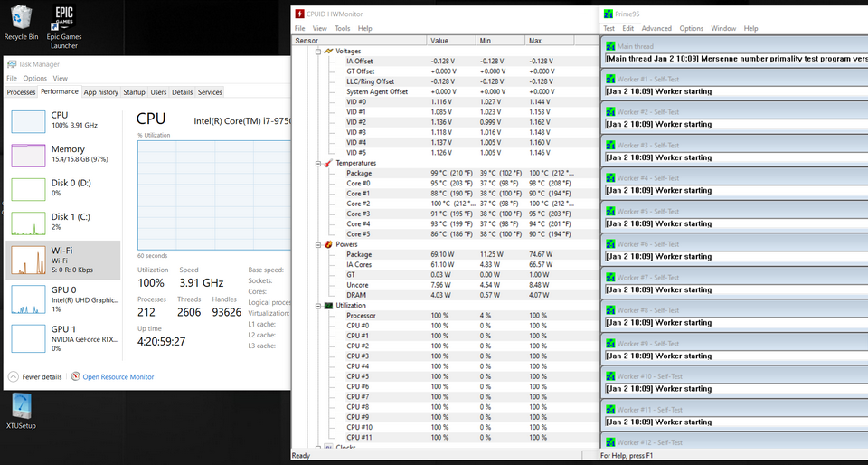Collapse the Utilization tree node
This screenshot has height=465, width=868.
tap(317, 306)
